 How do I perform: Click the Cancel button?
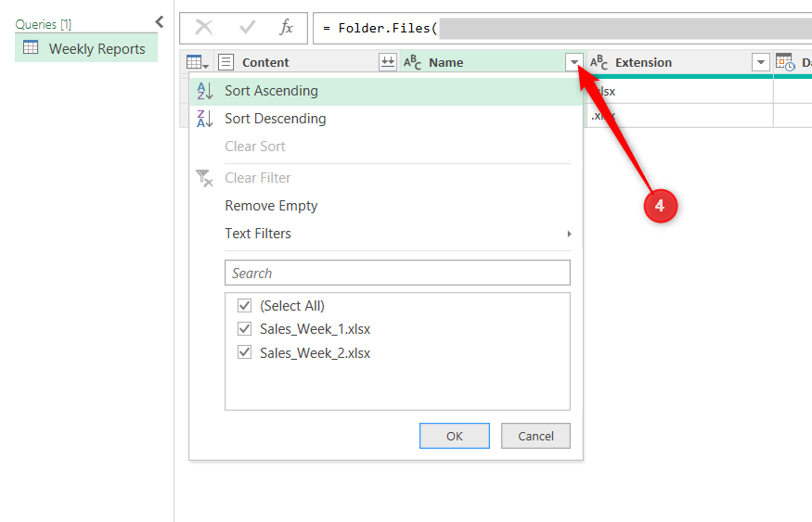(535, 436)
